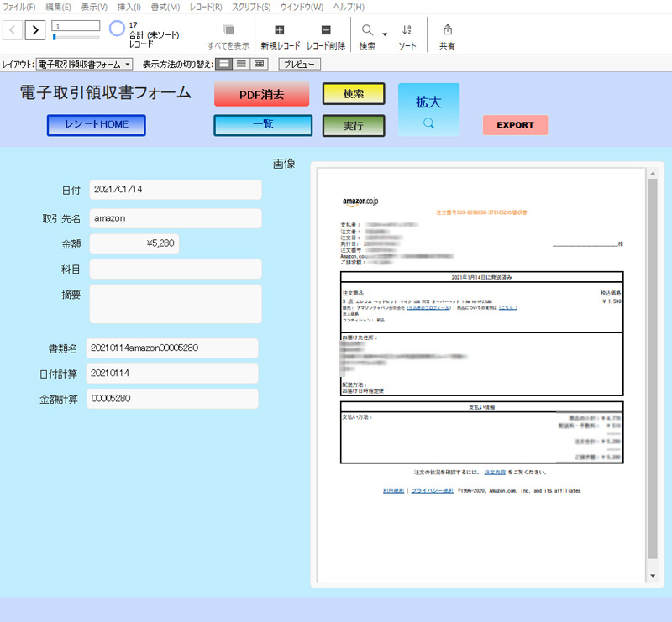Click the record navigation slider
Screen dimensions: 672x622
76,37
